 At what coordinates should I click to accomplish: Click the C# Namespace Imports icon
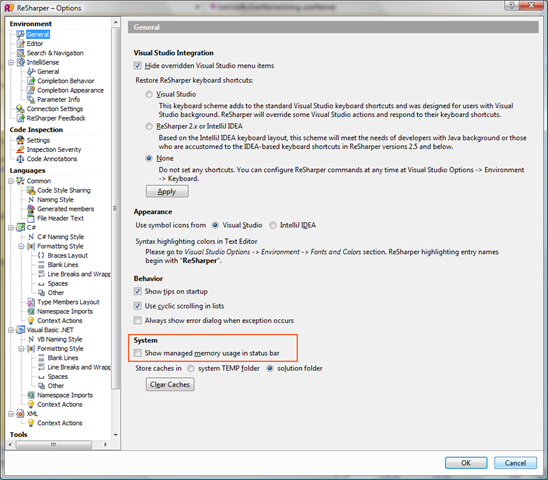[x=31, y=311]
